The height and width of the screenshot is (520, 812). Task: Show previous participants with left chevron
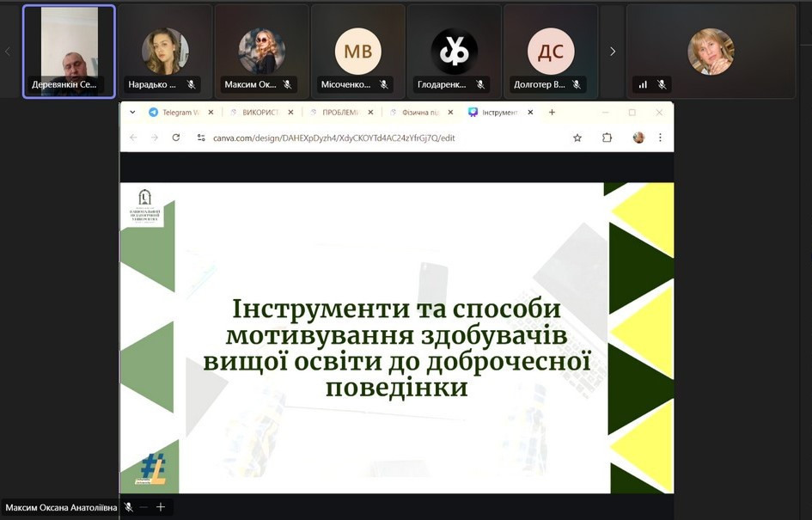(x=7, y=52)
